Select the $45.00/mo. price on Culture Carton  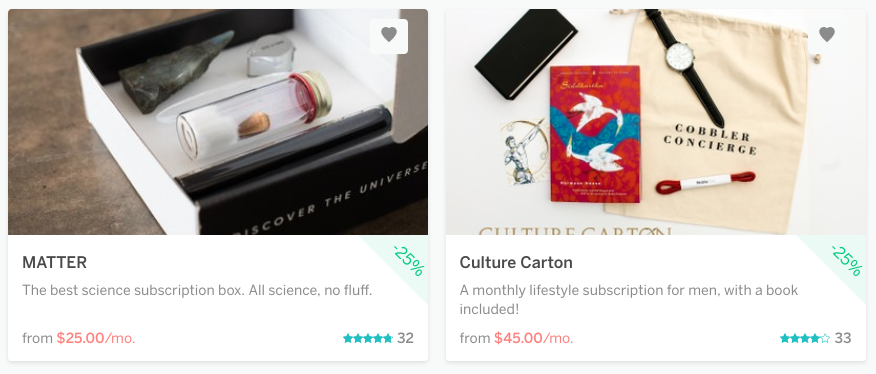coord(534,338)
